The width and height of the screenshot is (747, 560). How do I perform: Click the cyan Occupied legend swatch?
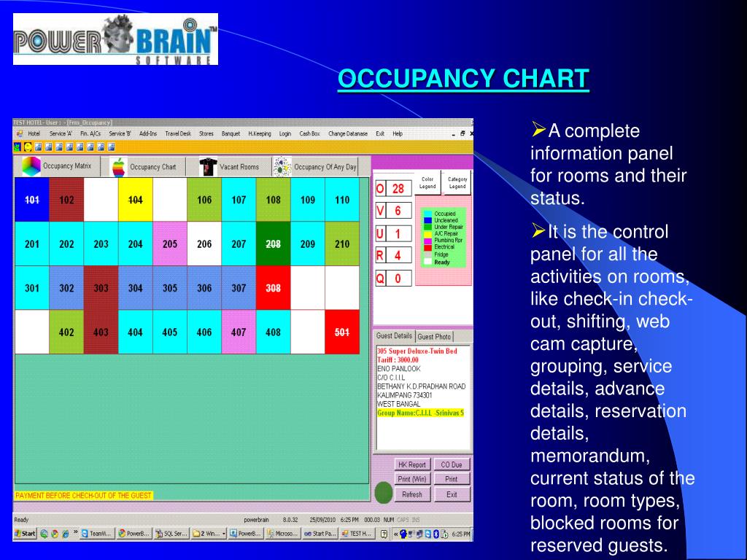[427, 214]
